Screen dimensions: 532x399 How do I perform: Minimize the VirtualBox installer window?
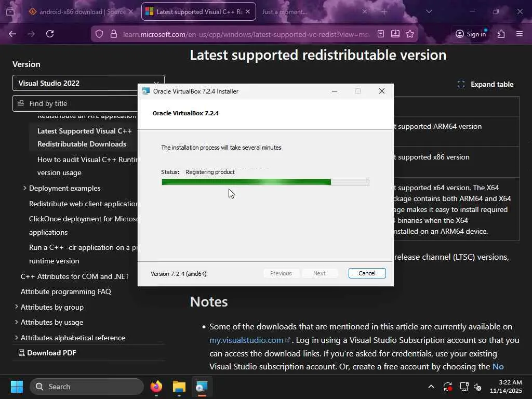pos(335,91)
